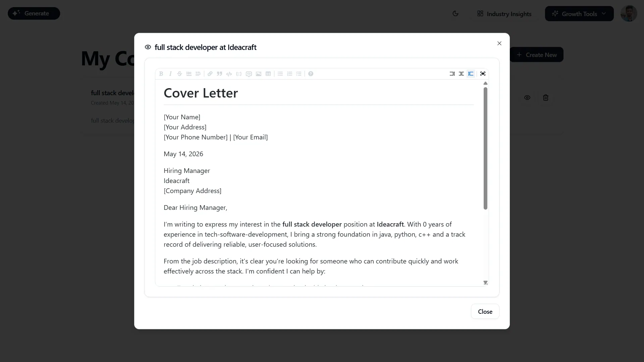Add an unordered bullet list
The image size is (644, 362).
coord(280,74)
